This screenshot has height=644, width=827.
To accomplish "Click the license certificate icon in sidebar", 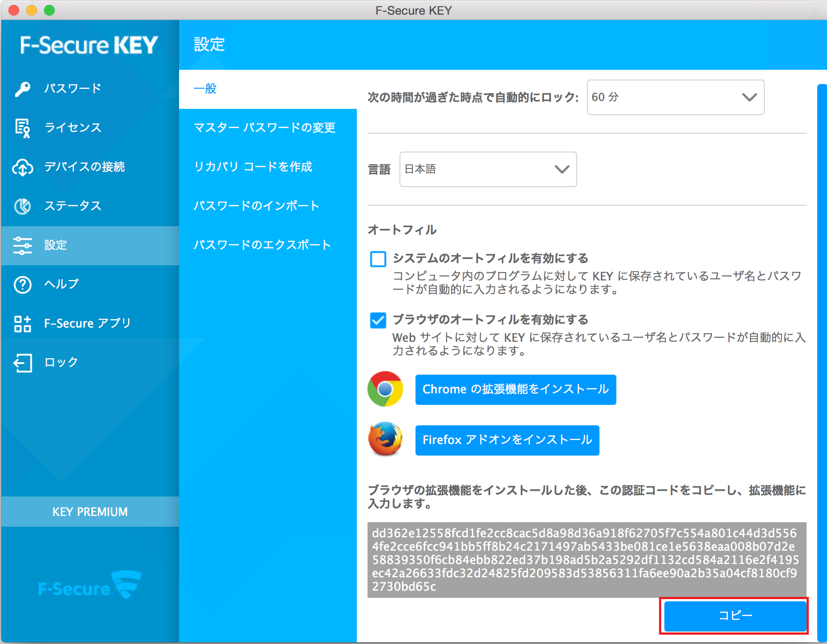I will 22,128.
